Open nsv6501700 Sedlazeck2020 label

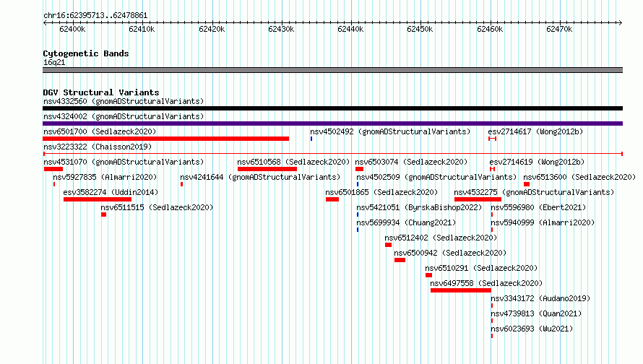click(100, 131)
